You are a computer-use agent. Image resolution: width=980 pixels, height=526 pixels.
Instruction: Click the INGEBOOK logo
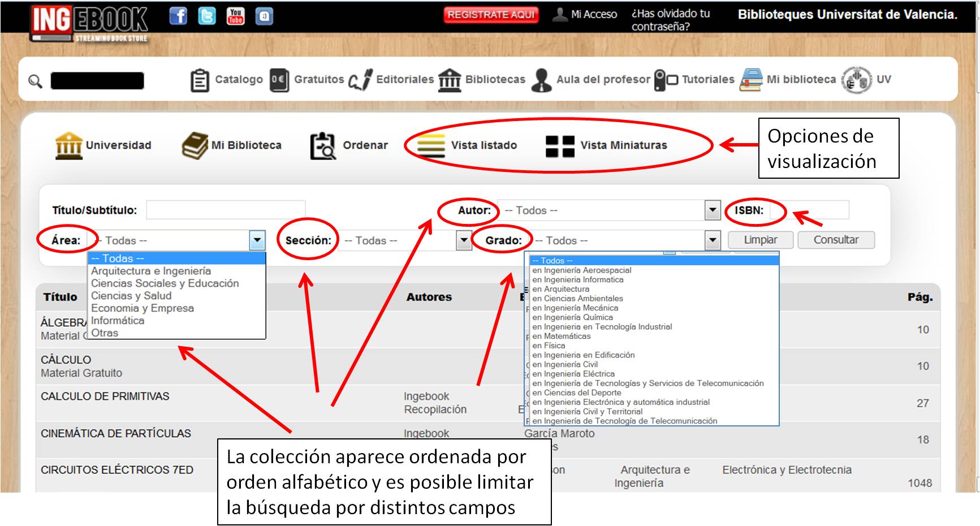[x=89, y=23]
